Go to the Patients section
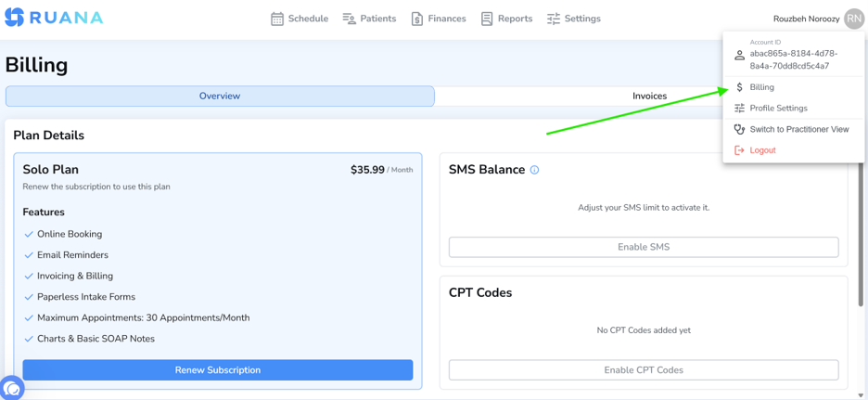Image resolution: width=868 pixels, height=400 pixels. point(369,19)
